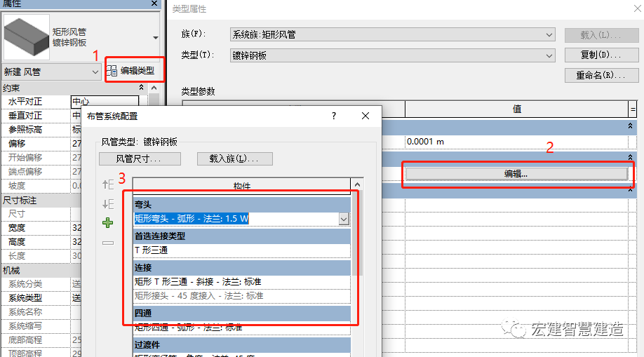Screen dimensions: 644x357
Task: Click the 载入(L)... button in Type Properties
Action: [601, 35]
